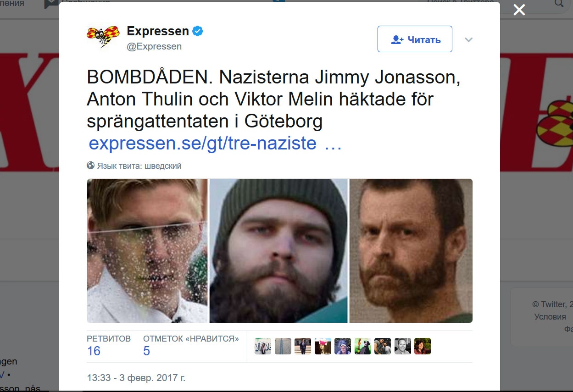The height and width of the screenshot is (392, 573).
Task: Click the search magnifier icon in top bar
Action: click(x=559, y=3)
